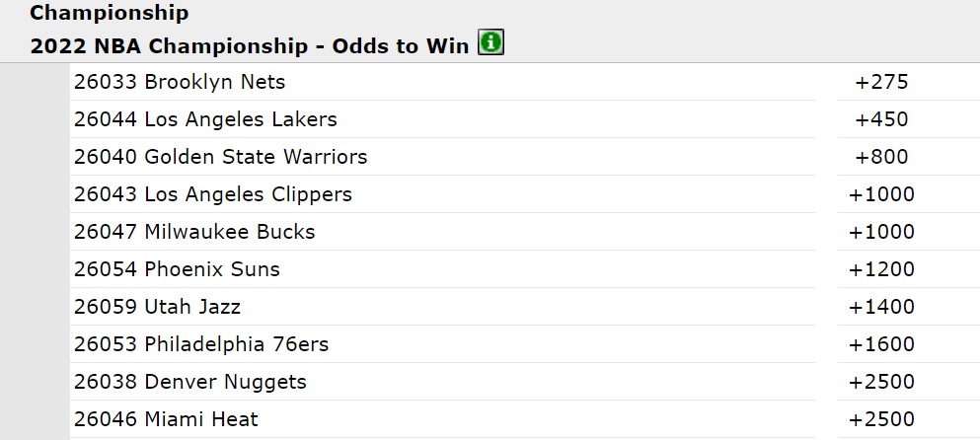
Task: Select Phoenix Suns +1200 odds
Action: click(x=881, y=269)
